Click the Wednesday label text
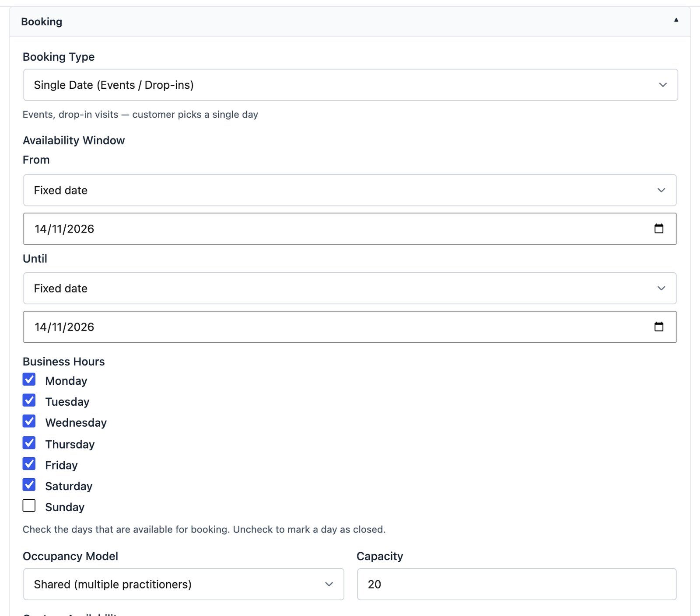Image resolution: width=700 pixels, height=616 pixels. click(76, 423)
